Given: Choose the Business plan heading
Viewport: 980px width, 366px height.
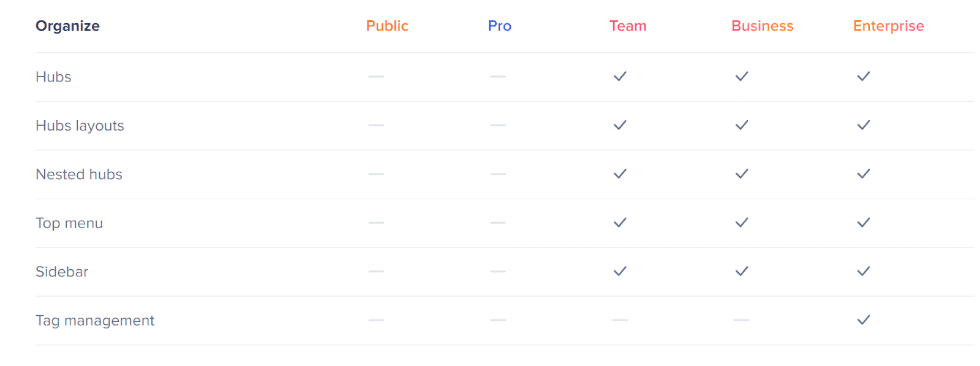Looking at the screenshot, I should click(x=762, y=26).
